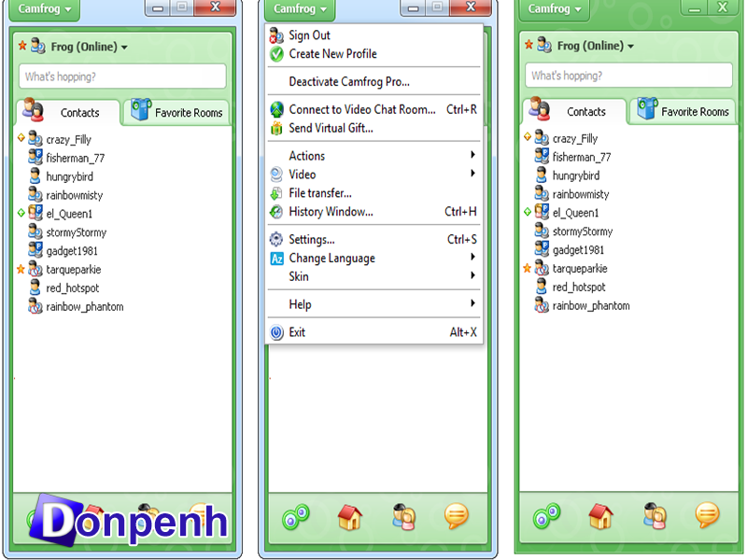747x560 pixels.
Task: Select crazy_Filly in right window contacts
Action: click(575, 138)
